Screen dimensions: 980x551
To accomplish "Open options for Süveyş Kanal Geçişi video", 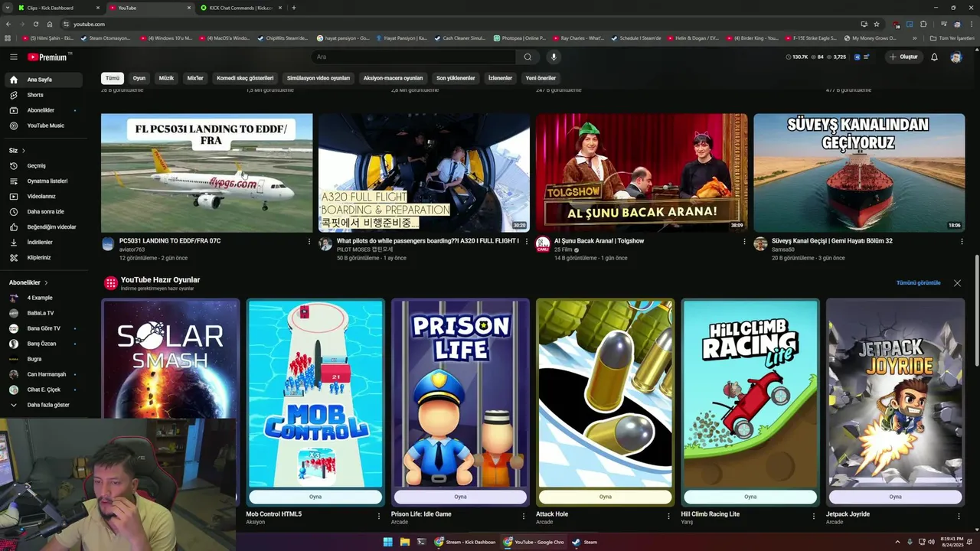I will pos(962,241).
